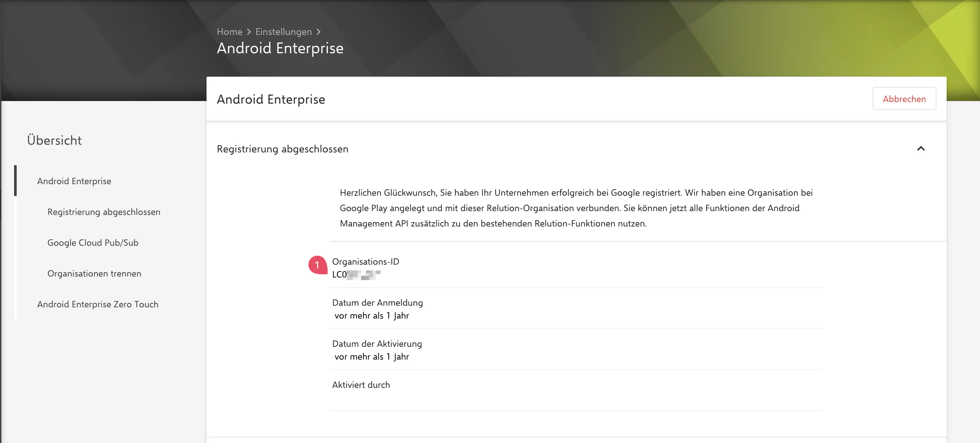This screenshot has width=980, height=443.
Task: Select the Aktiviert durch row
Action: [x=361, y=385]
